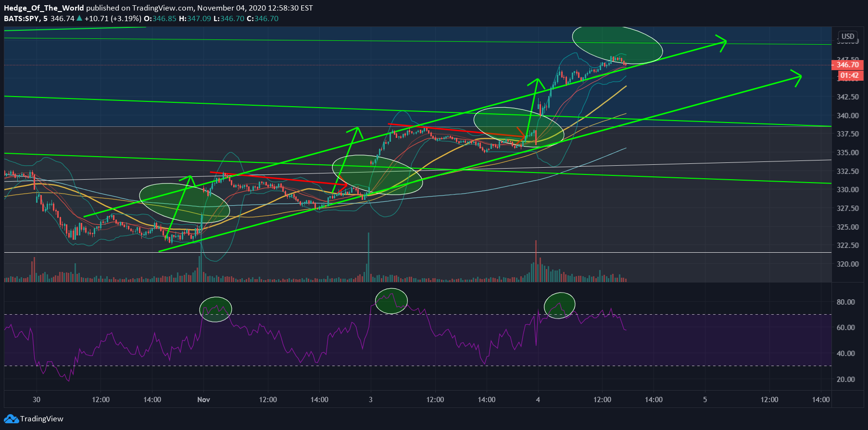This screenshot has width=868, height=430.
Task: Click the 5 date label on time axis
Action: (x=705, y=399)
